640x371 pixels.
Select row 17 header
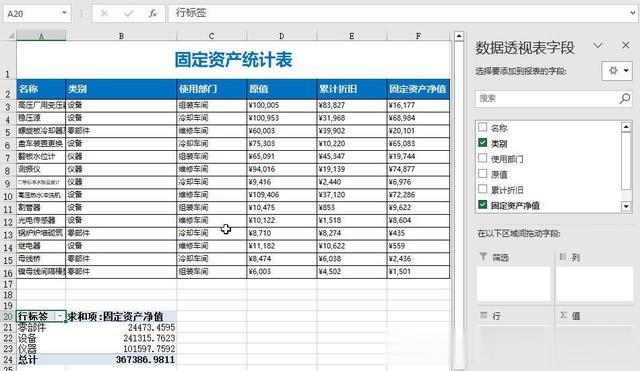8,284
